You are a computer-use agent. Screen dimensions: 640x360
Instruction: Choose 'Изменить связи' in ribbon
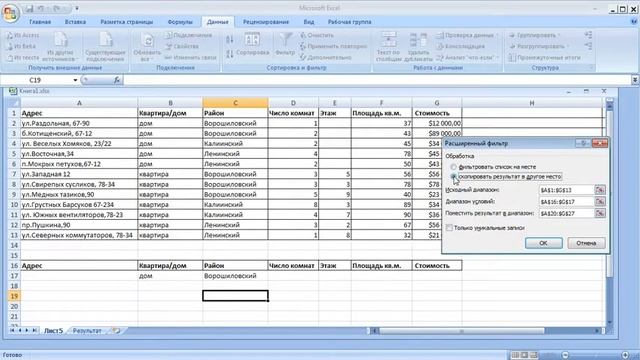click(x=190, y=58)
